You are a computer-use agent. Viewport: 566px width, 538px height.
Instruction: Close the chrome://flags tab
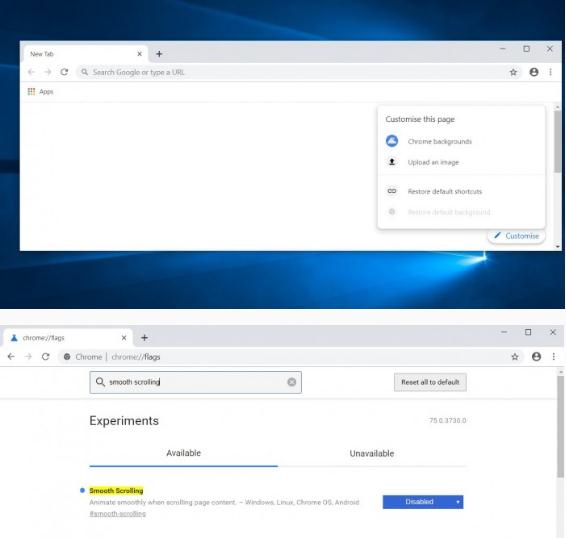coord(124,338)
